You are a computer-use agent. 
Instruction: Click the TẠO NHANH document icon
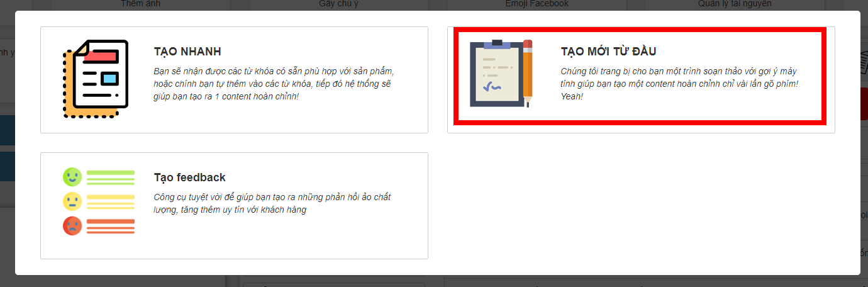click(x=96, y=79)
